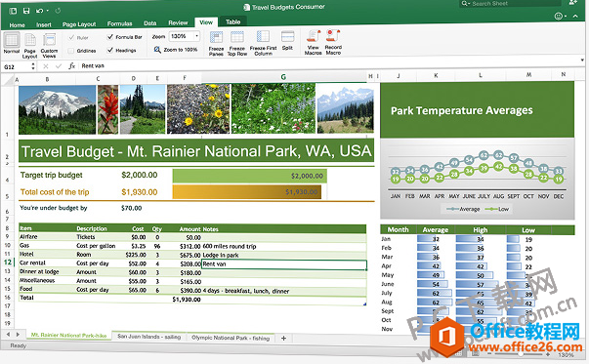Screen dimensions: 589x364
Task: Click the fx insert function icon
Action: coord(71,66)
